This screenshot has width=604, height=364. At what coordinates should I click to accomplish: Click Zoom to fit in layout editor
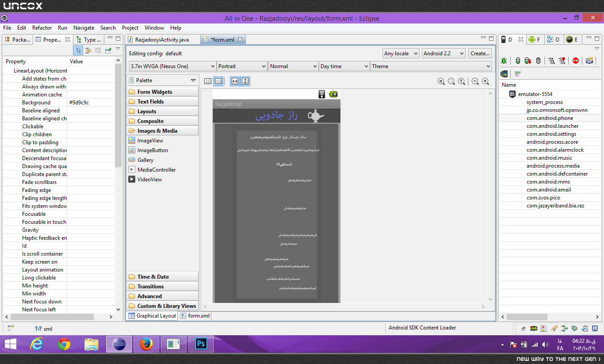[x=451, y=81]
